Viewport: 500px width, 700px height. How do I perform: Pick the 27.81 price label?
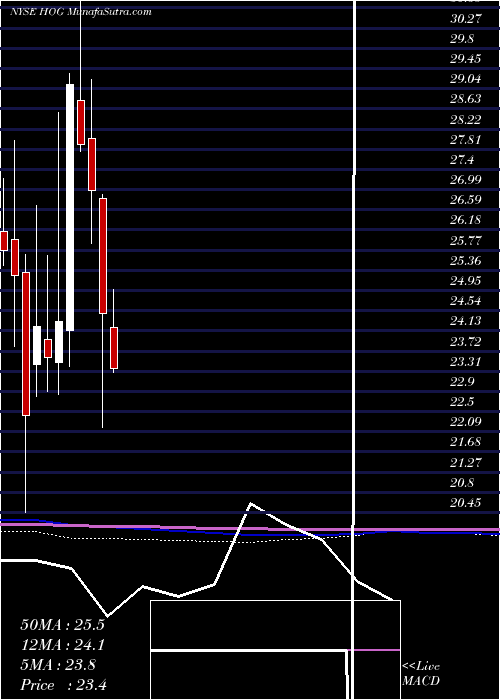pos(466,140)
